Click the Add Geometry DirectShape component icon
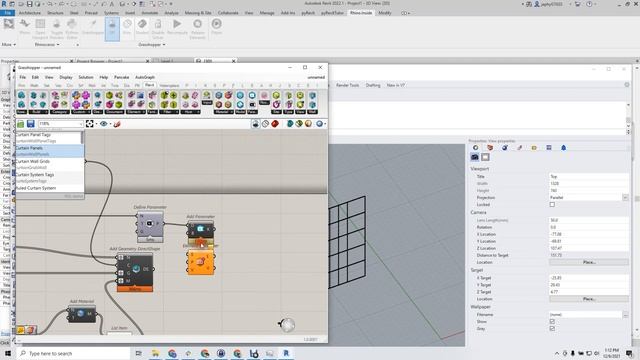Image resolution: width=640 pixels, height=360 pixels. [x=136, y=269]
